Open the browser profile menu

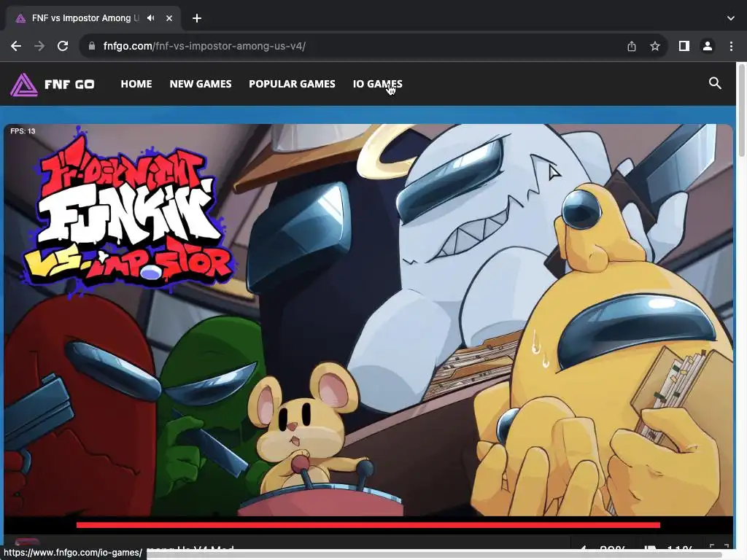708,46
